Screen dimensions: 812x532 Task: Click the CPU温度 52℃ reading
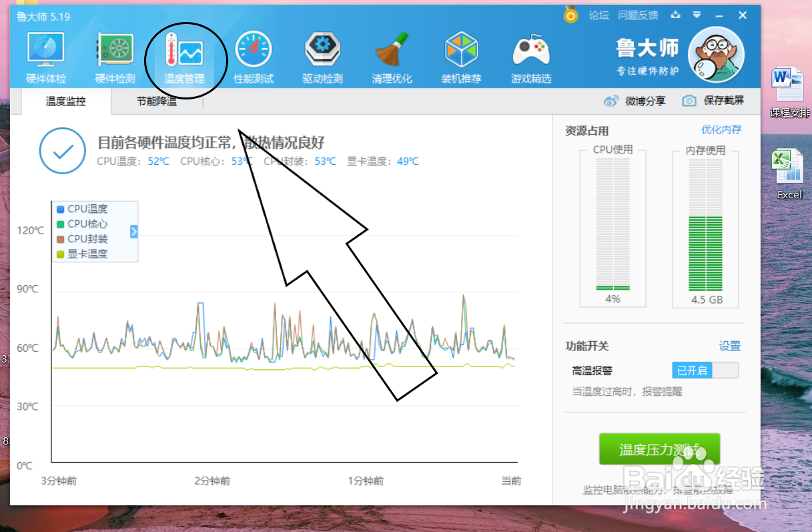tap(133, 161)
